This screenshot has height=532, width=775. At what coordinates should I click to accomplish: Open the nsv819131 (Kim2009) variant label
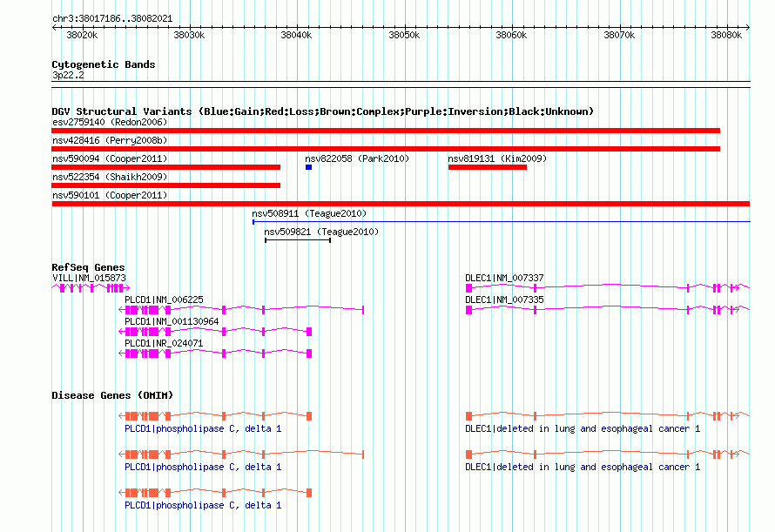pos(497,158)
